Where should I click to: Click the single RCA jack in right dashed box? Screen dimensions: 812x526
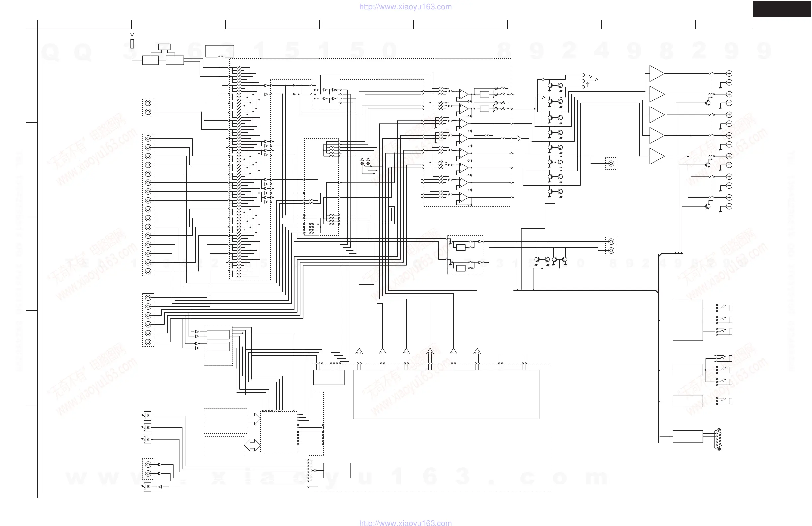[x=611, y=164]
